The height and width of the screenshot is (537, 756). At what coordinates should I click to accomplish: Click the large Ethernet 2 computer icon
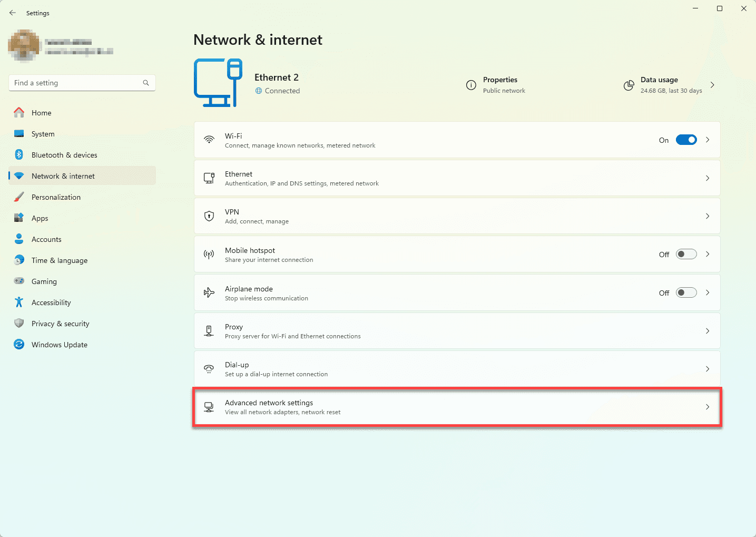pos(218,83)
